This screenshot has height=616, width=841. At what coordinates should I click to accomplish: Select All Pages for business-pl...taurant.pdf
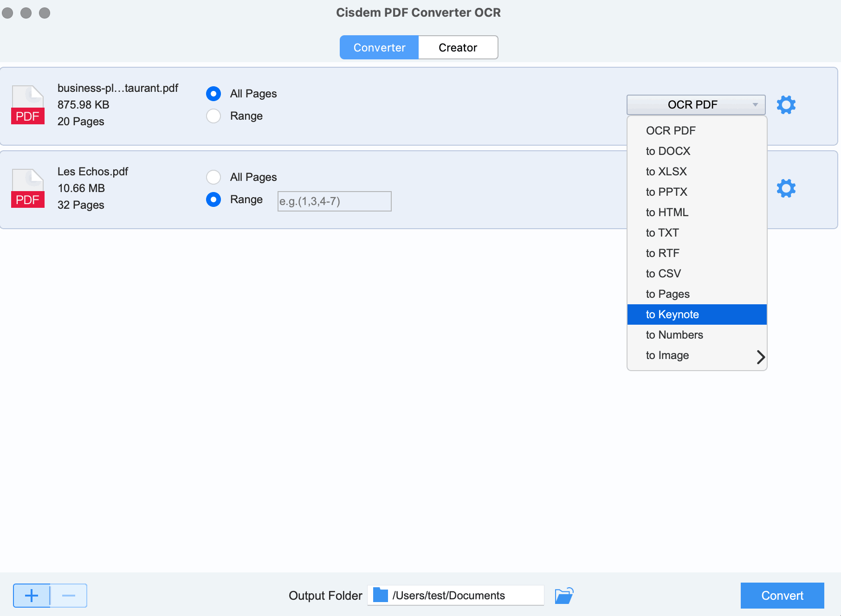point(213,94)
